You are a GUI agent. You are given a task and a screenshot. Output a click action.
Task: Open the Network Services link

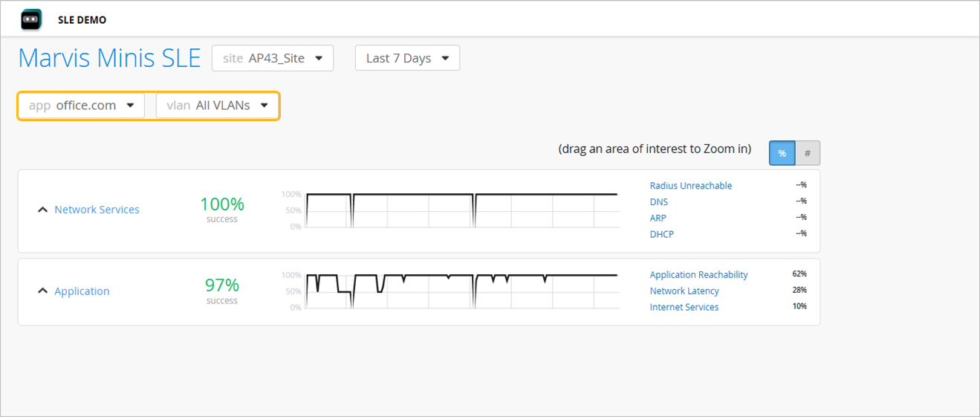point(97,210)
